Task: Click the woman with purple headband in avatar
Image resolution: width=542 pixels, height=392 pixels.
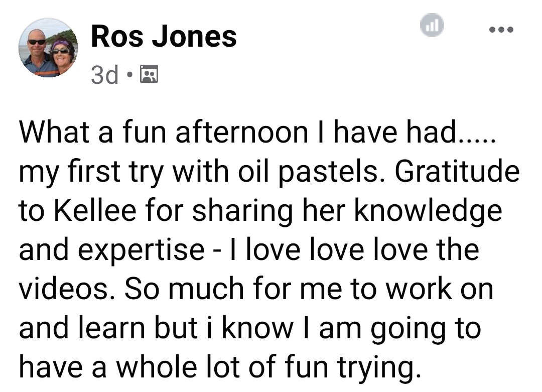Action: click(x=62, y=55)
